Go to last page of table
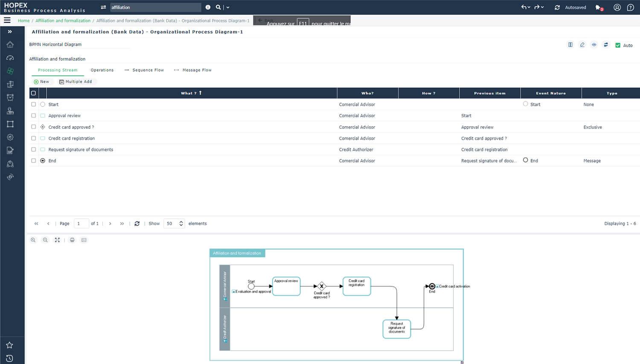640x364 pixels. (x=122, y=223)
